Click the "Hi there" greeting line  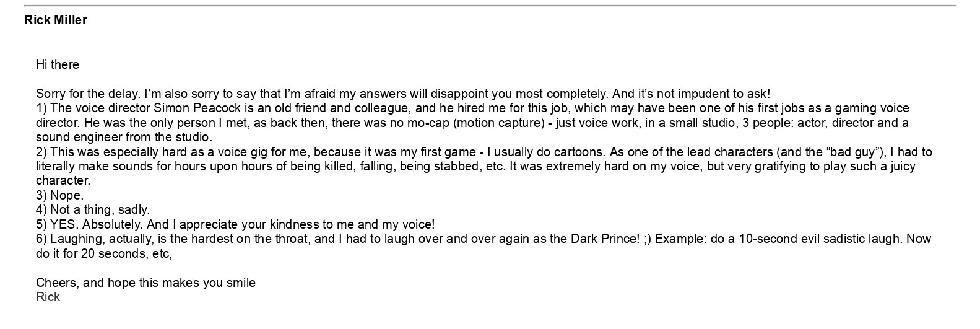coord(58,64)
